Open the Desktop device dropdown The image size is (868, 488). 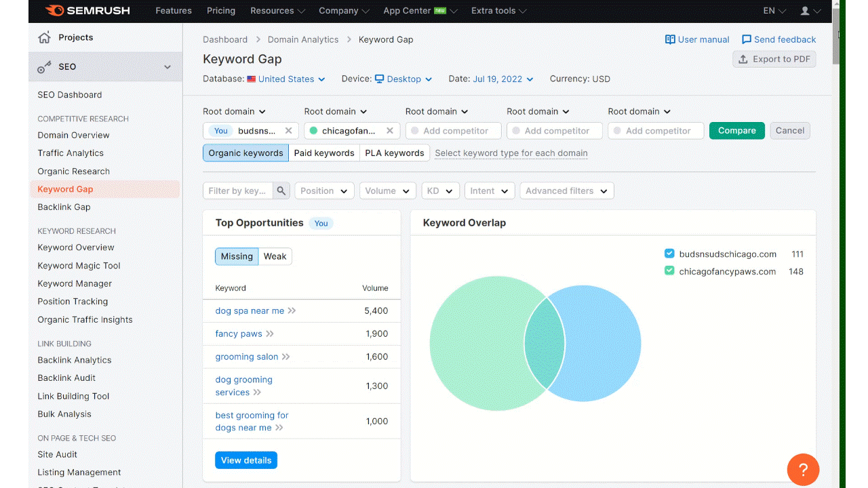tap(403, 79)
